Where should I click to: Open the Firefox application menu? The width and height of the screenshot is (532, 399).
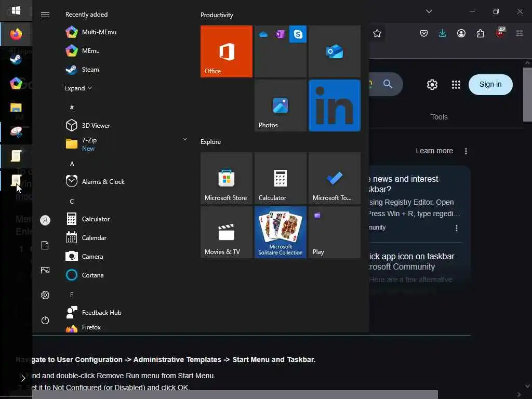[519, 33]
